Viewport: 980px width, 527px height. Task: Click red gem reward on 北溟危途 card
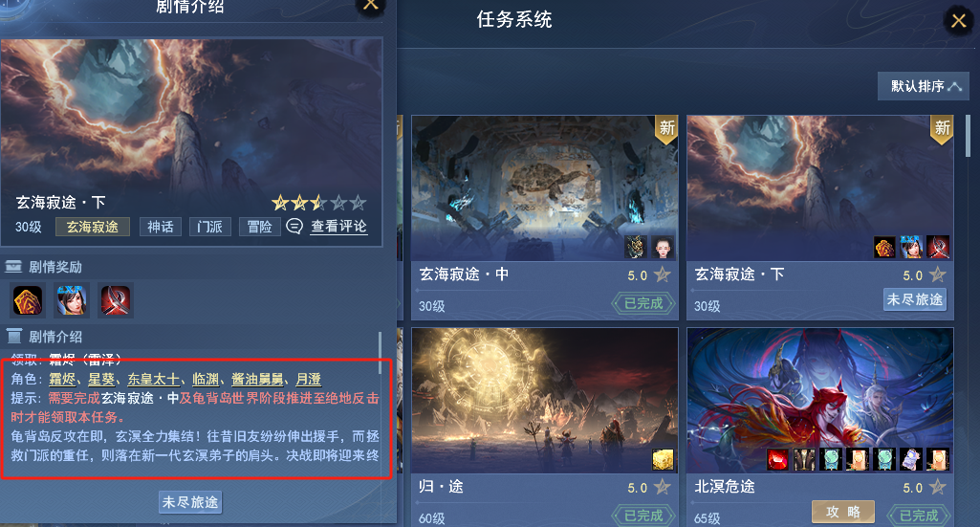click(777, 459)
